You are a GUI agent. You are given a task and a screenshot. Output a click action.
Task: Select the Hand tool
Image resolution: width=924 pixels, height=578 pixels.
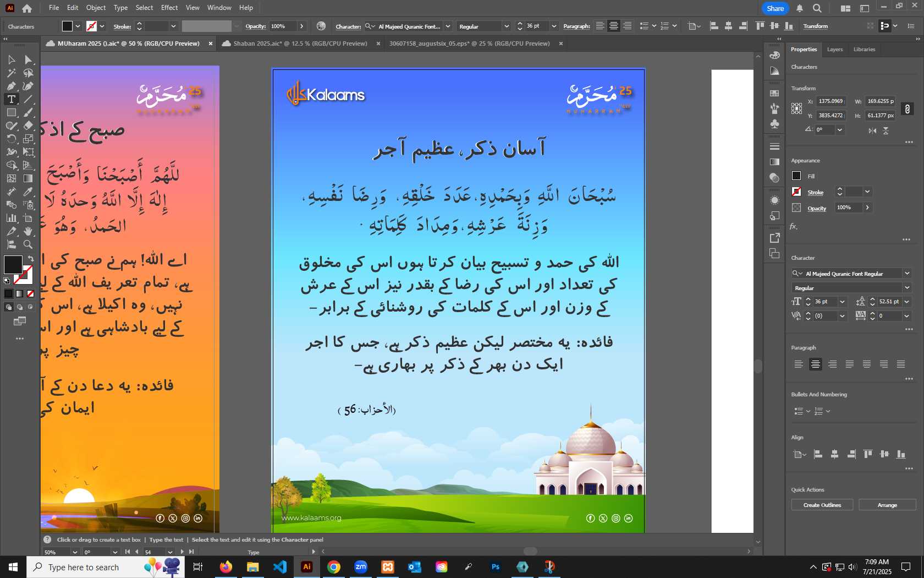pyautogui.click(x=28, y=231)
